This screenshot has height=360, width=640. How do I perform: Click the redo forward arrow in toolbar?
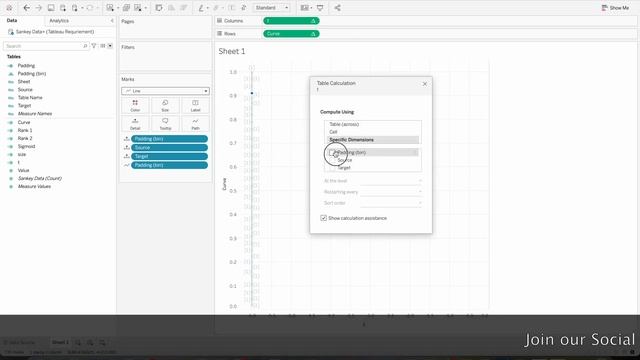click(38, 8)
